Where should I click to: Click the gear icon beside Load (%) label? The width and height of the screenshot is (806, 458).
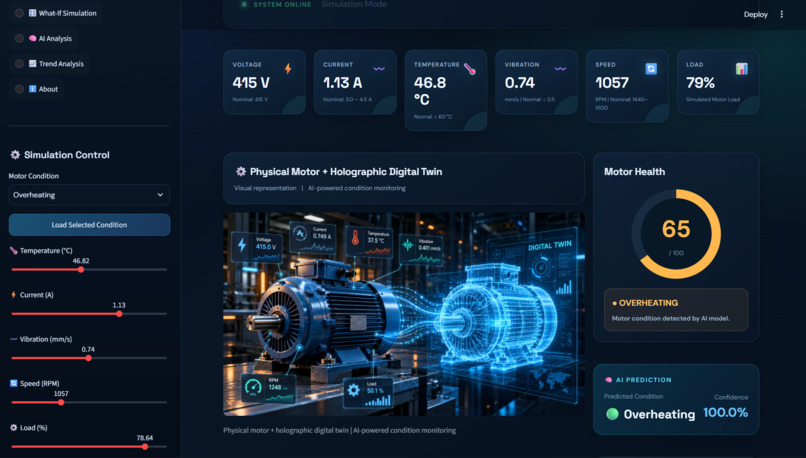click(x=13, y=427)
